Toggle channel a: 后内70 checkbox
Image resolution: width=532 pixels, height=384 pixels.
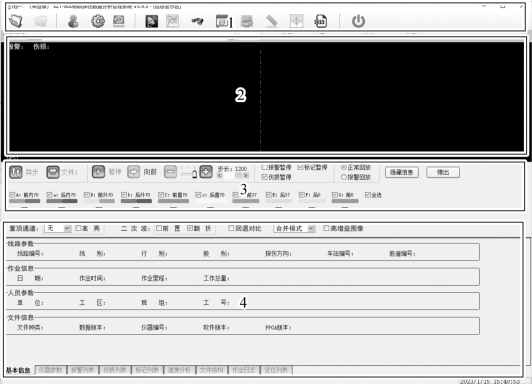49,195
